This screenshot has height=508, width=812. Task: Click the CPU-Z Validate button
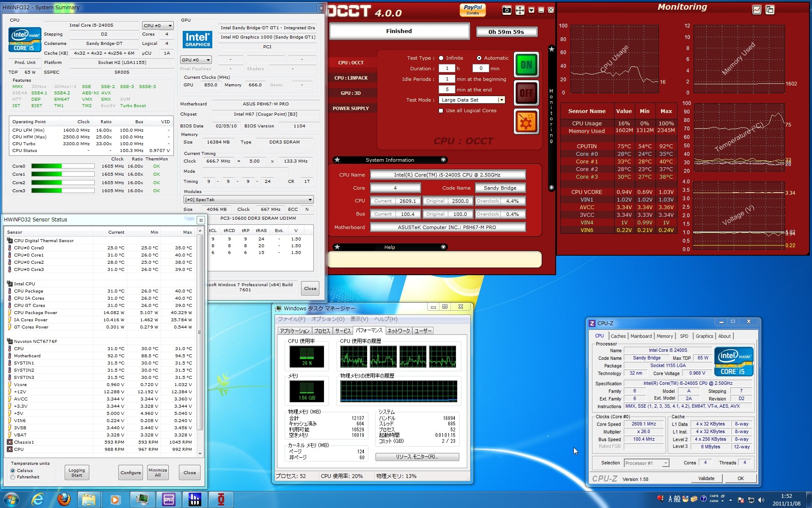[x=706, y=478]
